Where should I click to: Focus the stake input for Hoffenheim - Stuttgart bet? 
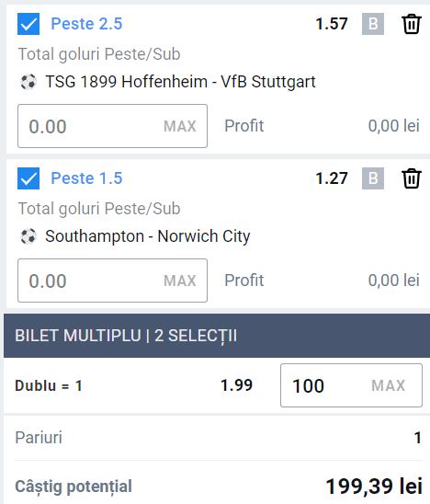pos(112,126)
